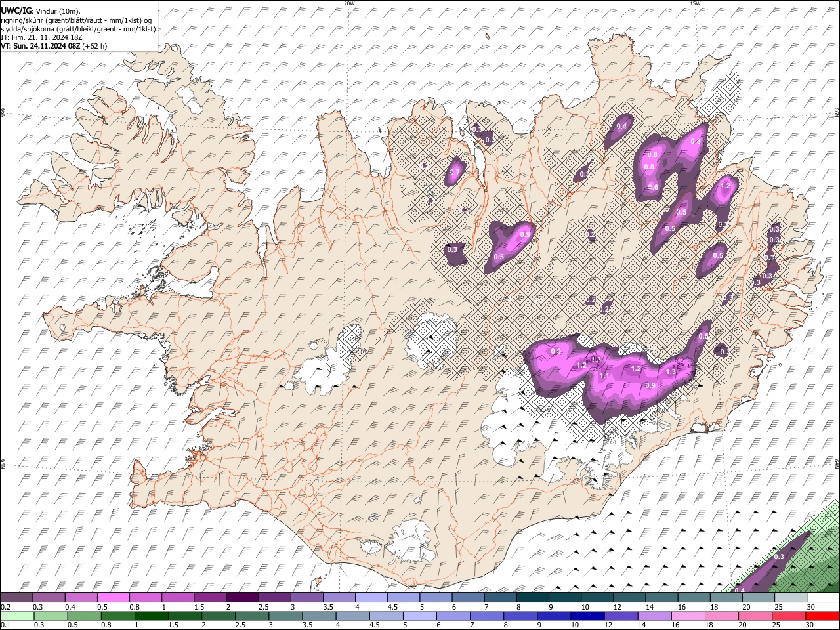Click the pale green rain swatch at 0.1
Screen dimensions: 840x630
pyautogui.click(x=16, y=616)
